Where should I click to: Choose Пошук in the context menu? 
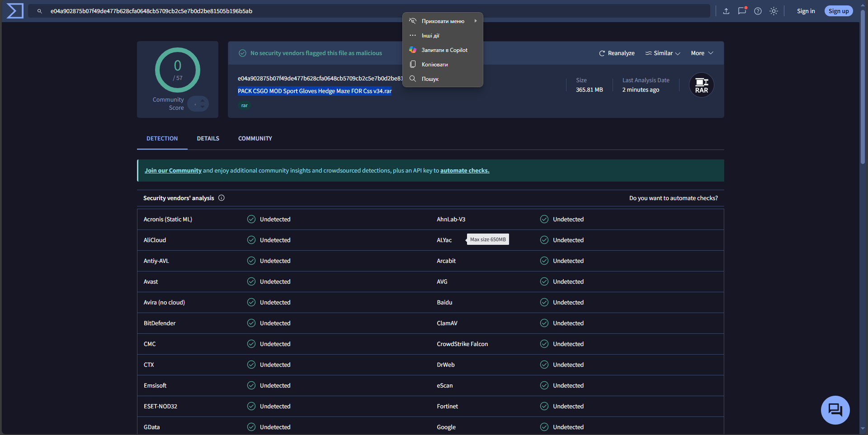443,79
